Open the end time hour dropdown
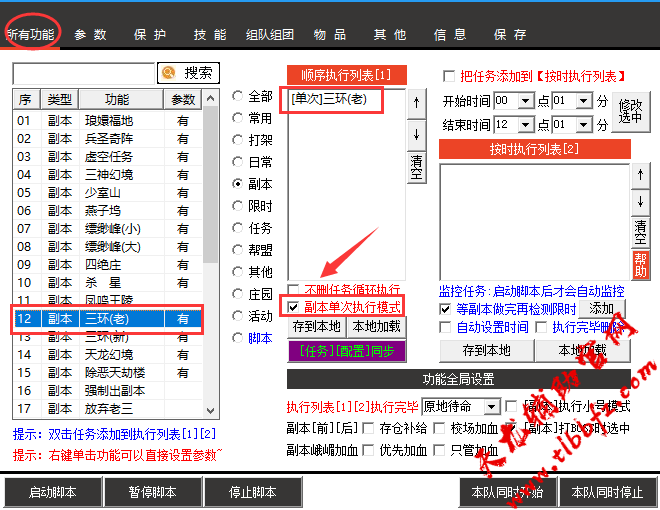660x510 pixels. click(x=525, y=125)
